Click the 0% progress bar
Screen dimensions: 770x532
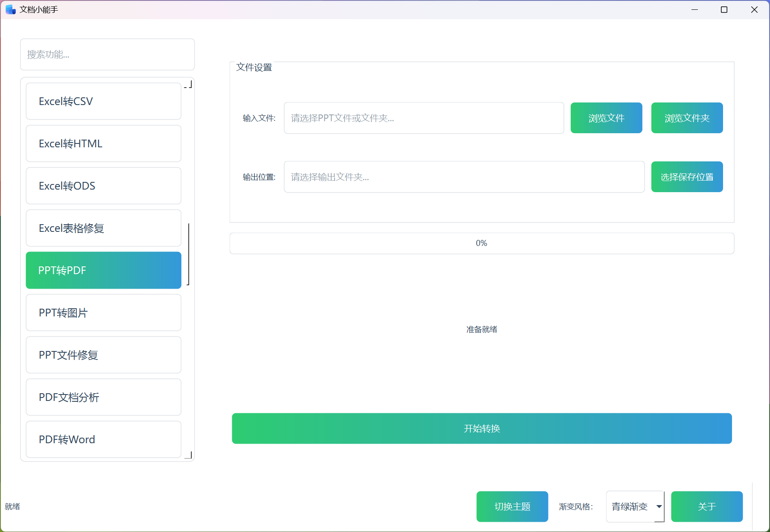482,243
